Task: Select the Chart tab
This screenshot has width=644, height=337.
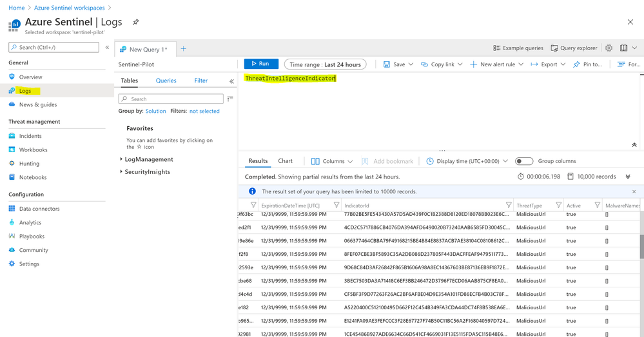Action: tap(285, 161)
